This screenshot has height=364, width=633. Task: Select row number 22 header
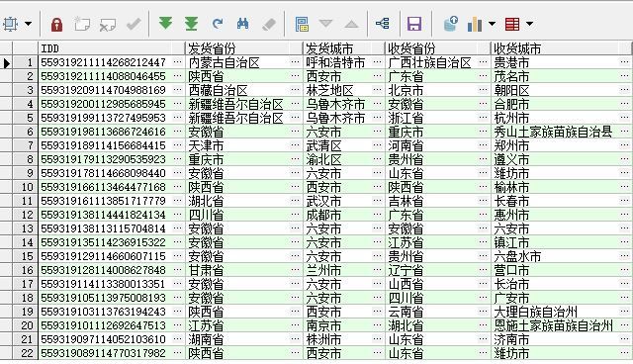(25, 353)
